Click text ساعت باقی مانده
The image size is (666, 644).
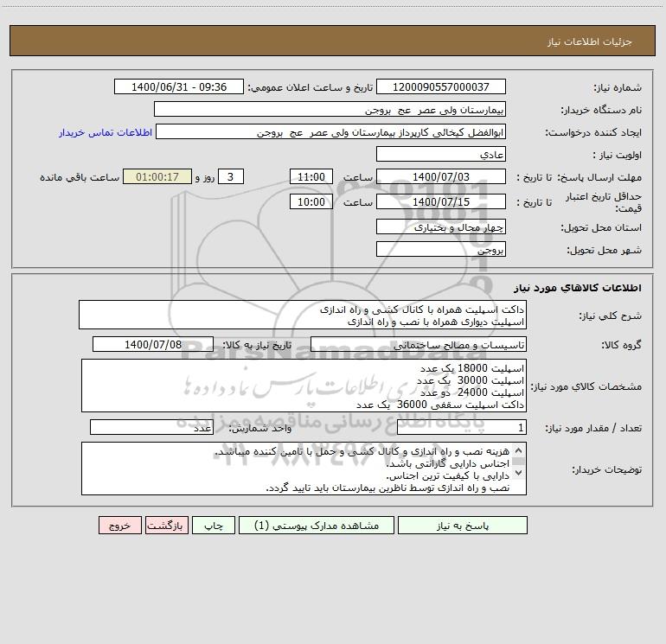coord(80,177)
